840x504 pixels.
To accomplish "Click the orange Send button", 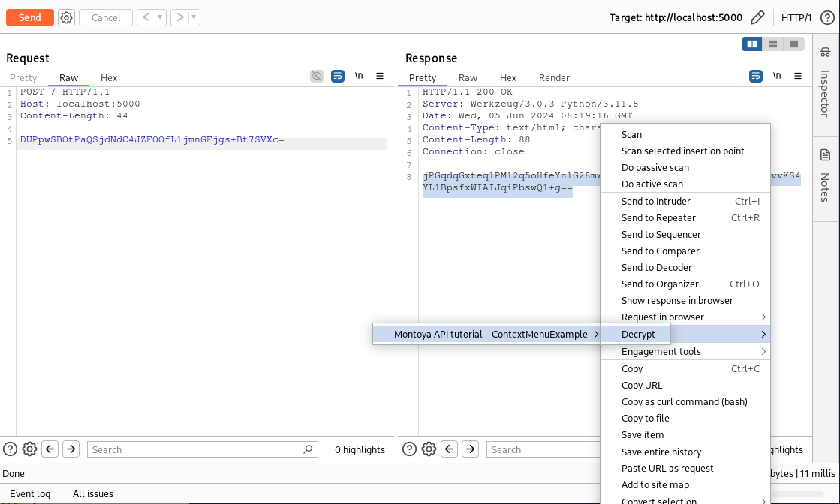I will (30, 17).
